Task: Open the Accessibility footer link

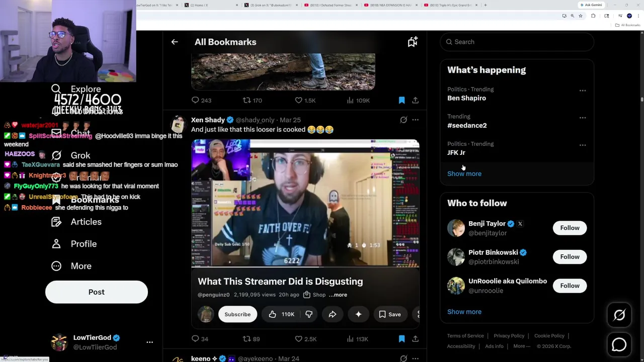Action: coord(461,346)
